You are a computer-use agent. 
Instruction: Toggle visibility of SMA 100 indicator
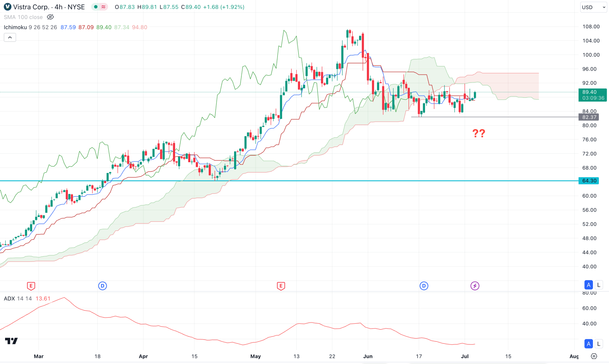tap(50, 17)
